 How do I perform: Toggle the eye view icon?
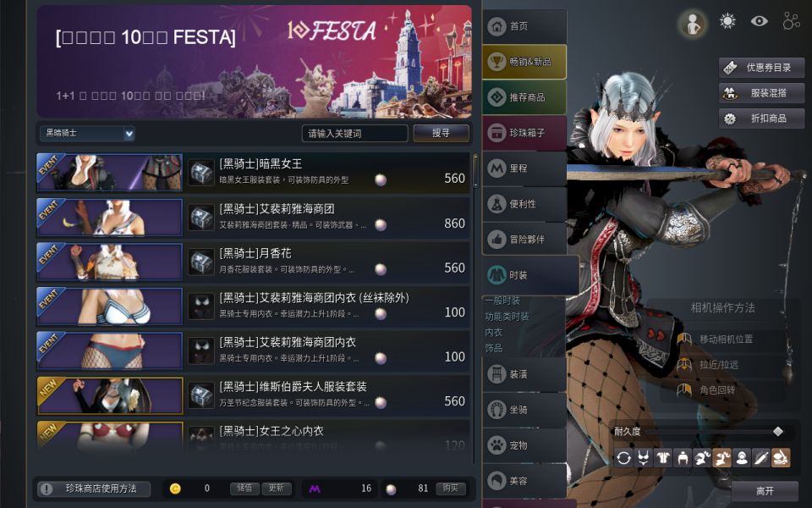760,21
